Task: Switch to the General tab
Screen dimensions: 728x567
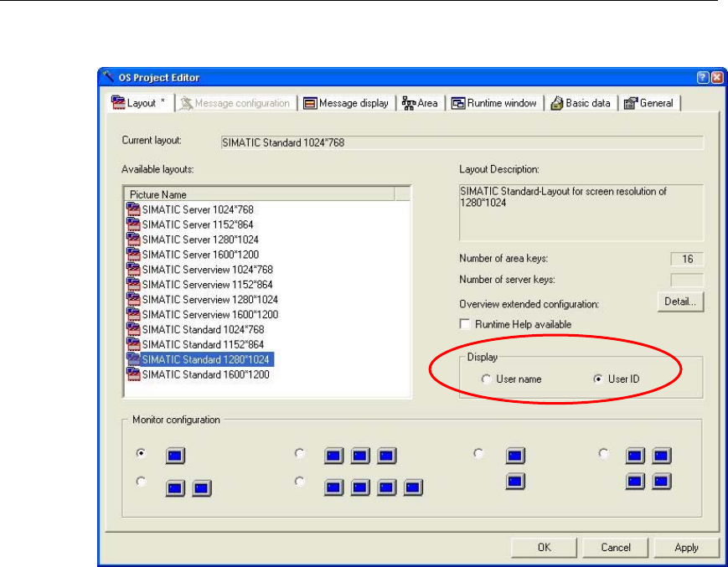Action: click(648, 103)
